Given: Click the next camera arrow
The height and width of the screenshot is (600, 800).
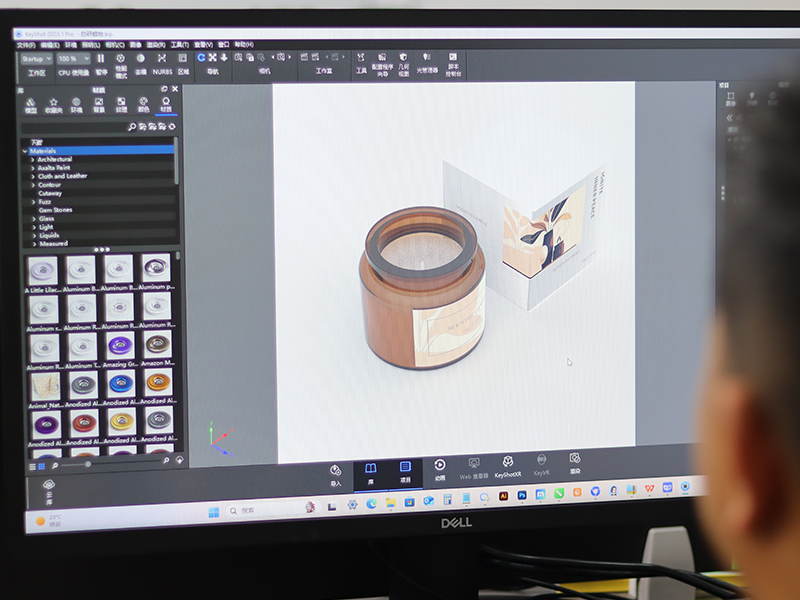Looking at the screenshot, I should coord(290,57).
